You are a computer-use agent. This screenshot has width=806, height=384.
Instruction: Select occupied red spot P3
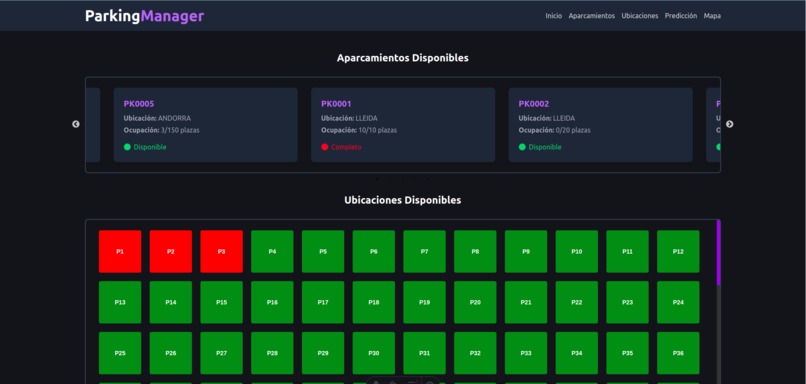click(x=222, y=251)
